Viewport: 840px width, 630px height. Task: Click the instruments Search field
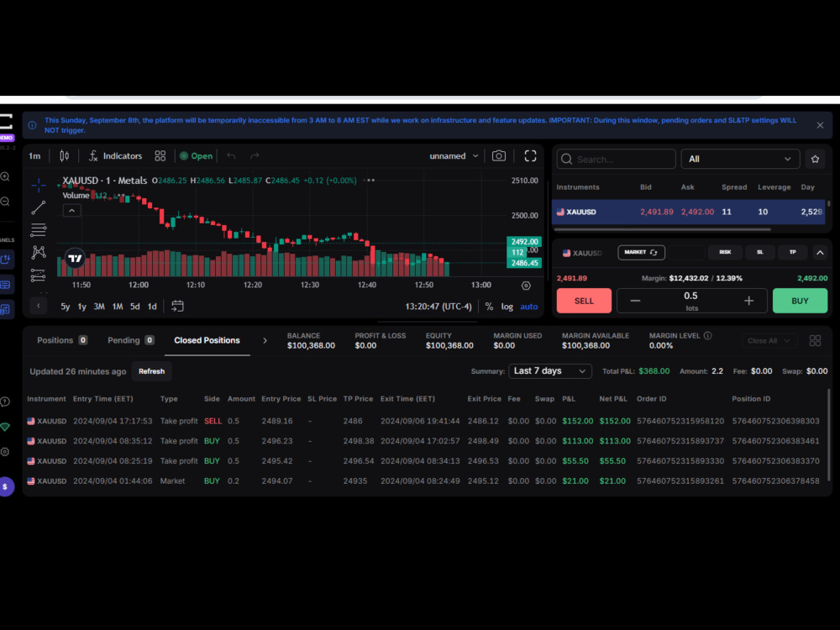coord(615,159)
